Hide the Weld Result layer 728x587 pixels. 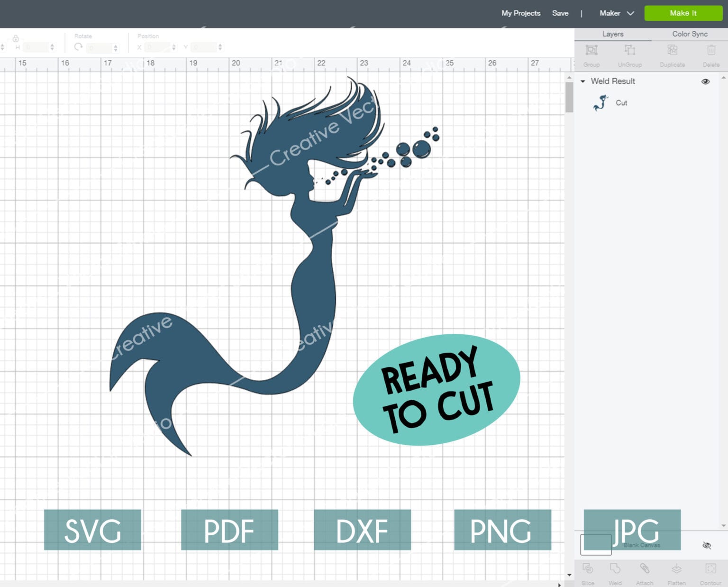point(705,82)
